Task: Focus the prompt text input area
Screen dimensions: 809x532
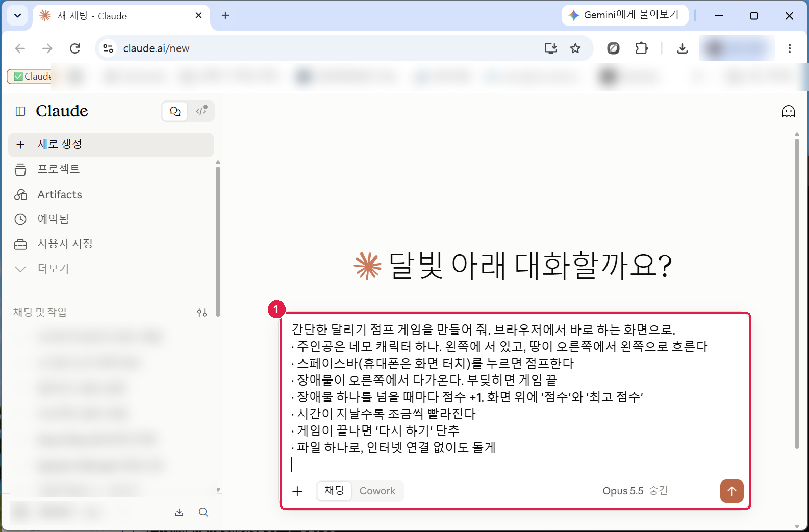Action: coord(515,397)
